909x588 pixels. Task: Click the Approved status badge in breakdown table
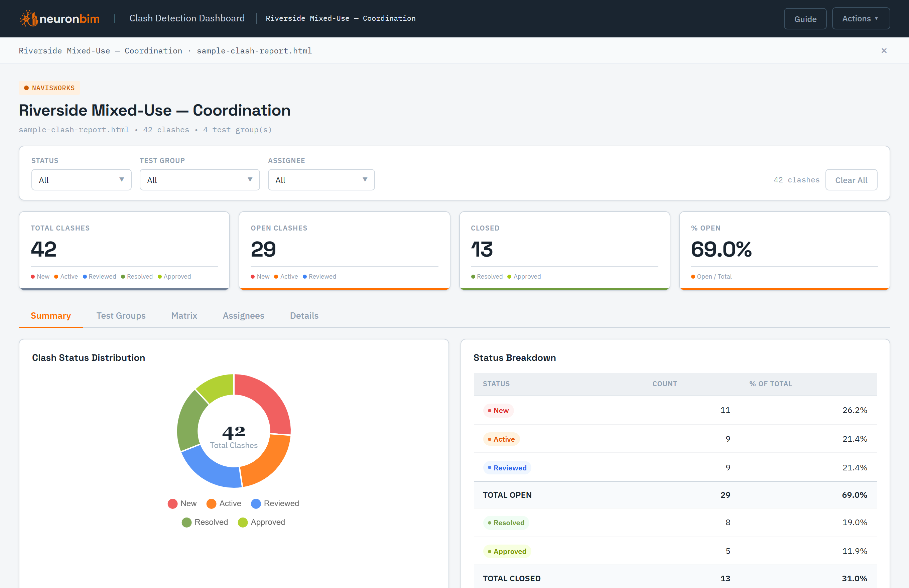pyautogui.click(x=507, y=551)
